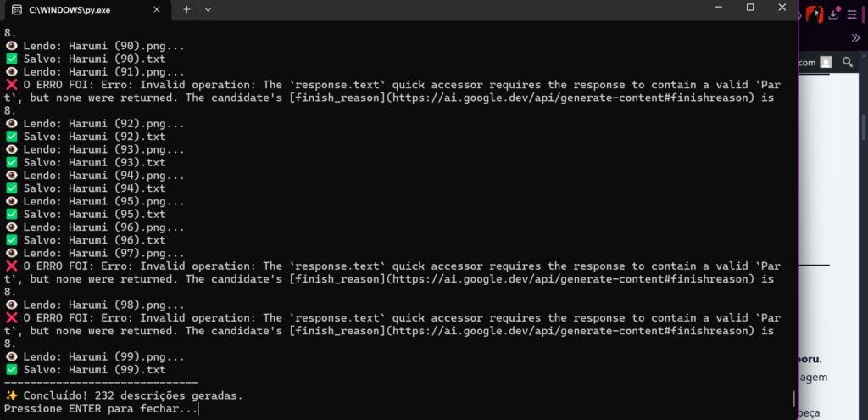
Task: Maximize the terminal window
Action: 750,7
